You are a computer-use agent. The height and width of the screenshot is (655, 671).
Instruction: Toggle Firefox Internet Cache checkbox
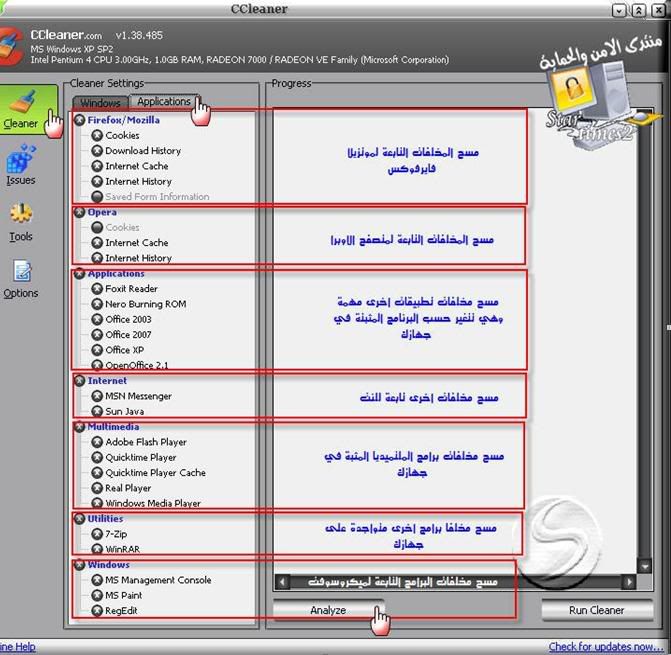point(97,166)
